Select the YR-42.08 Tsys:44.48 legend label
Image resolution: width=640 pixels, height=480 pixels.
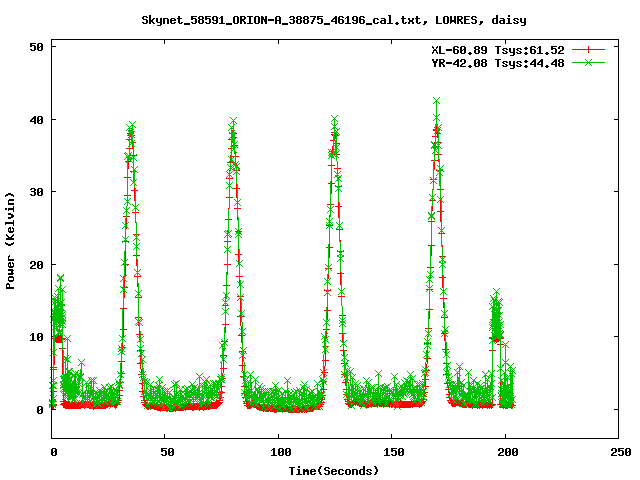point(498,63)
